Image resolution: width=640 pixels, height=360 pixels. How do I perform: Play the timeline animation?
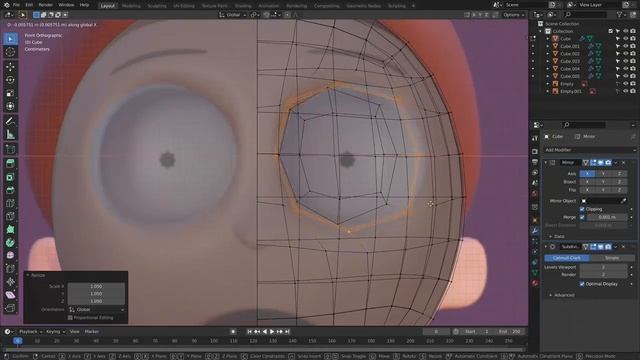272,331
